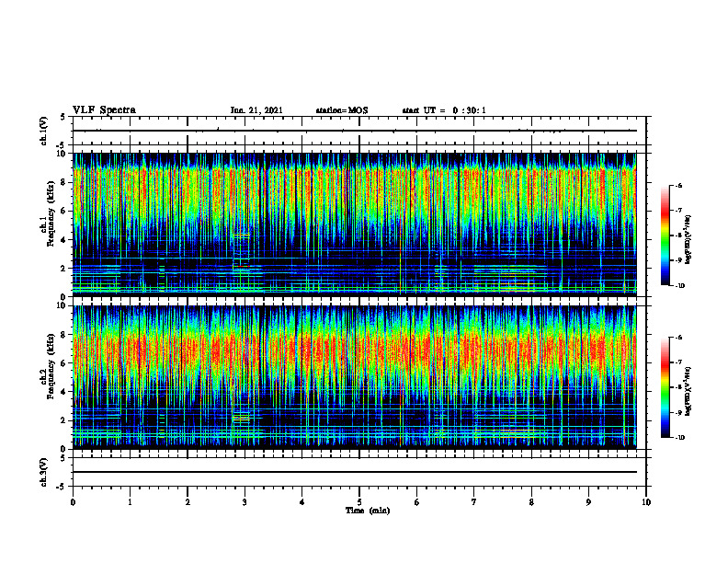Click the "-5" tick label on ch.3(V) axis
This screenshot has width=728, height=563.
[x=62, y=487]
